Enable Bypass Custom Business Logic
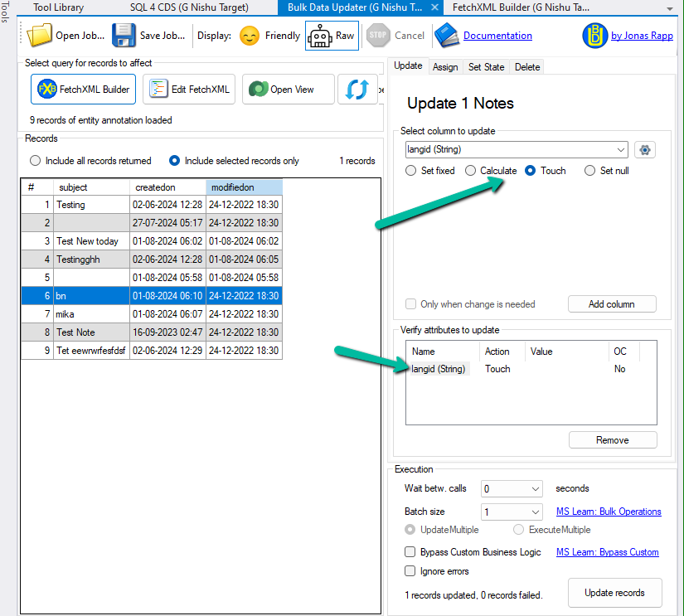This screenshot has height=616, width=684. [410, 551]
